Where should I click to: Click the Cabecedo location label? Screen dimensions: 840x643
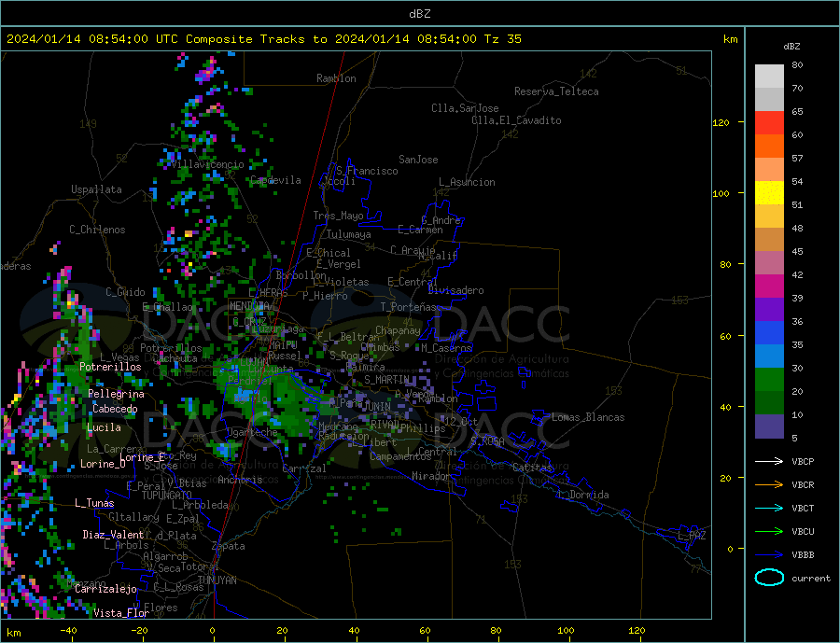[x=115, y=409]
